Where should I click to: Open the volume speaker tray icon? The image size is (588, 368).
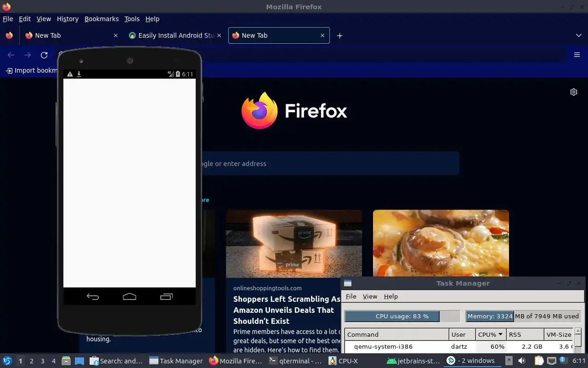coord(522,361)
